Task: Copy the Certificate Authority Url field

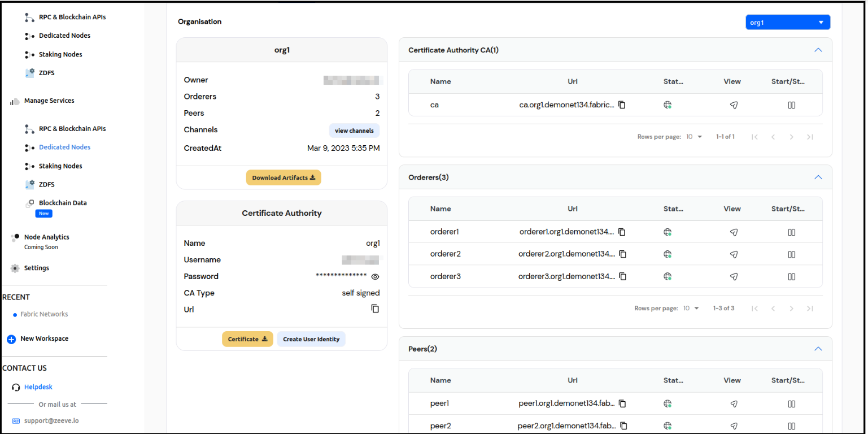Action: 375,309
